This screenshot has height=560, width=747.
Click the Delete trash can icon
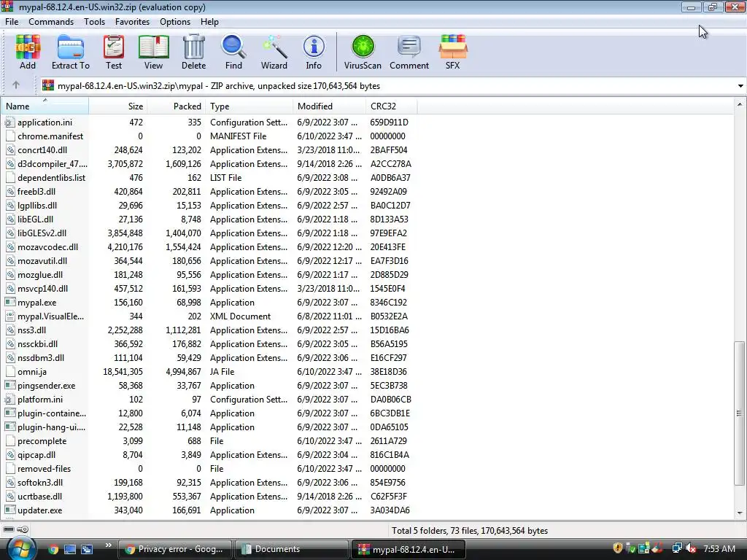[194, 52]
